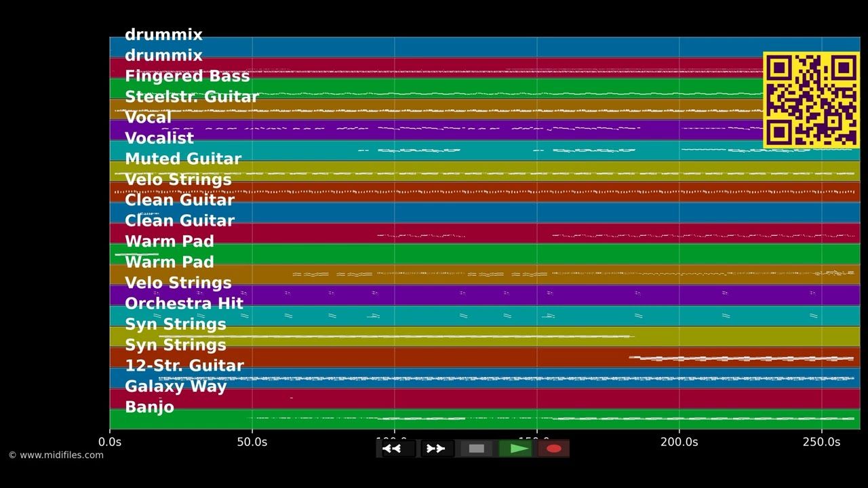Select the Vocal track label
Image resolution: width=868 pixels, height=488 pixels.
pos(149,117)
